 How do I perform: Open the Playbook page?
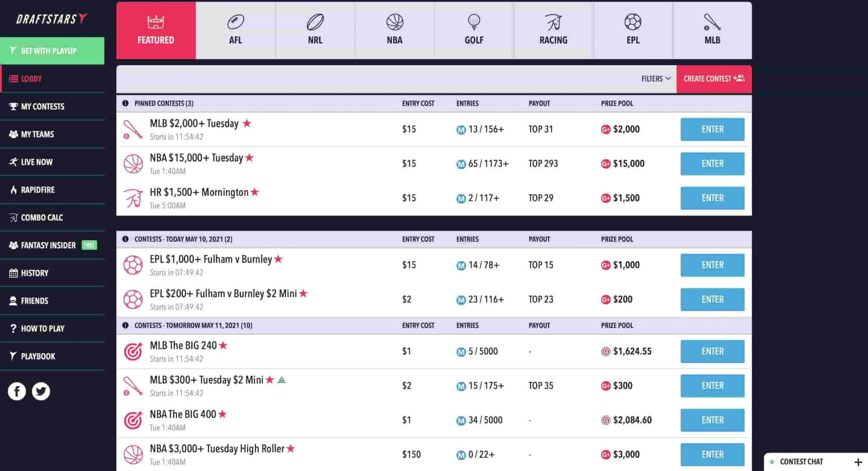click(52, 356)
